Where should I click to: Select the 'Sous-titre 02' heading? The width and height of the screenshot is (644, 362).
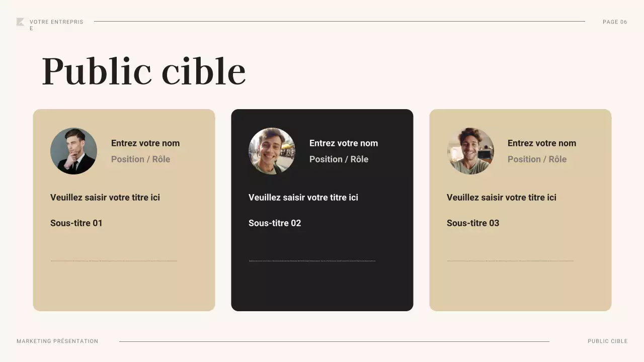point(275,223)
